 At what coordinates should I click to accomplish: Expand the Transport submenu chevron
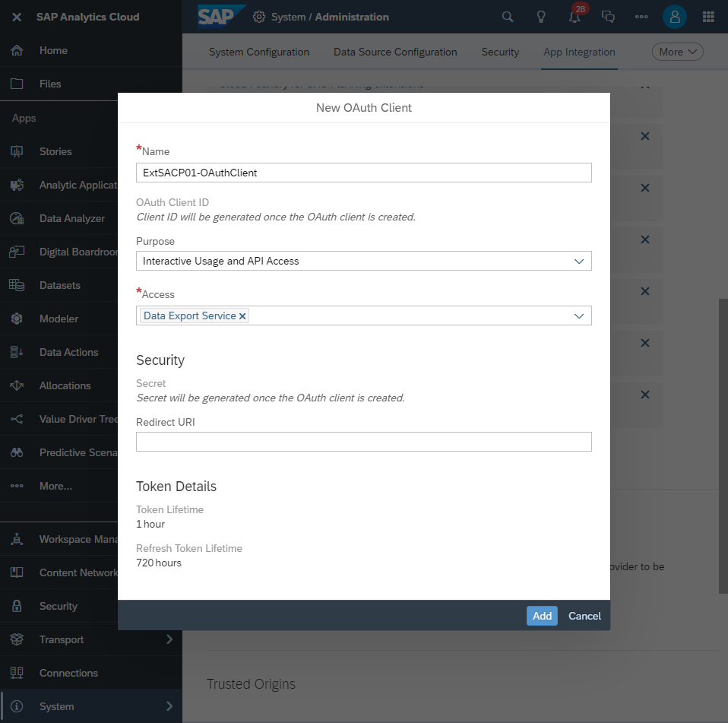(169, 639)
